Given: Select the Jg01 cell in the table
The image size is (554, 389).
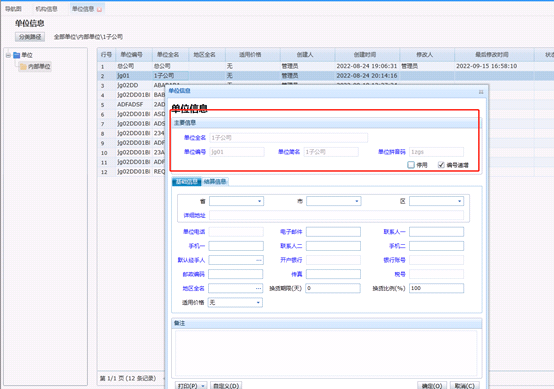Looking at the screenshot, I should click(x=134, y=76).
